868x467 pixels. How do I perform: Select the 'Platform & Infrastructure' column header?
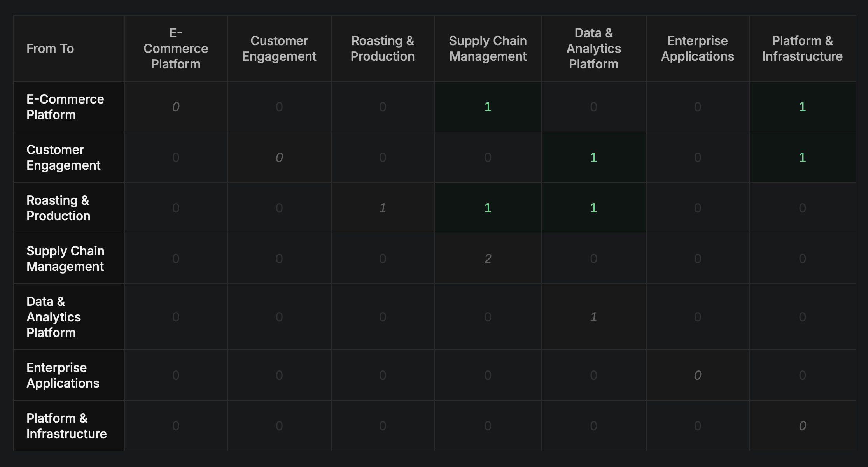802,49
